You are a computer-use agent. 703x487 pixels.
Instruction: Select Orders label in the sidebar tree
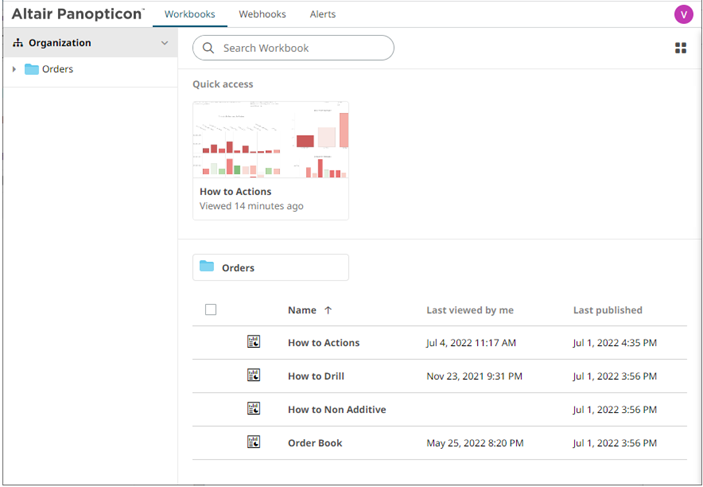point(57,69)
